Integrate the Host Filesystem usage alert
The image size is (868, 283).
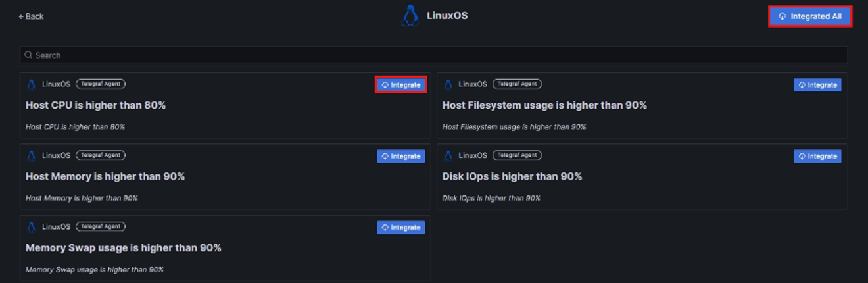point(817,85)
